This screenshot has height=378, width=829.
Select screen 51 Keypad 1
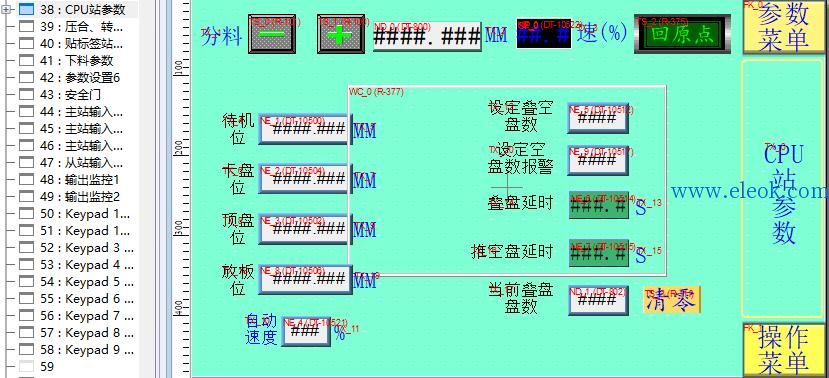click(85, 231)
